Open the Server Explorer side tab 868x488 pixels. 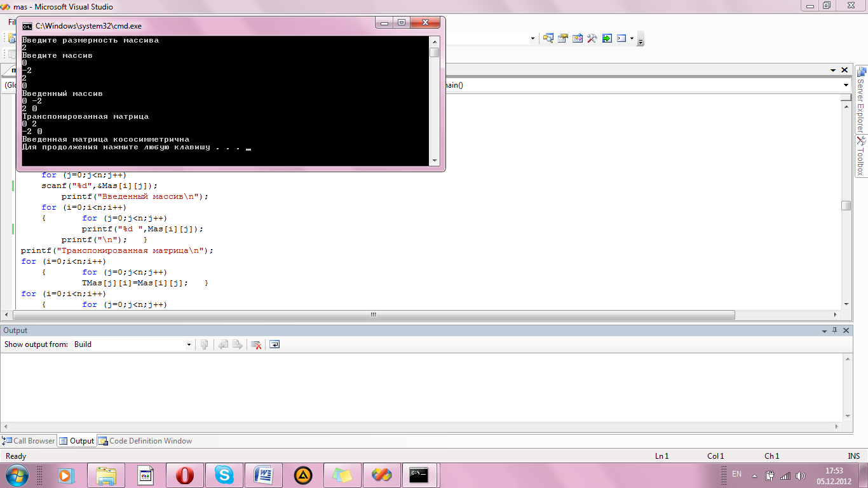pos(861,99)
